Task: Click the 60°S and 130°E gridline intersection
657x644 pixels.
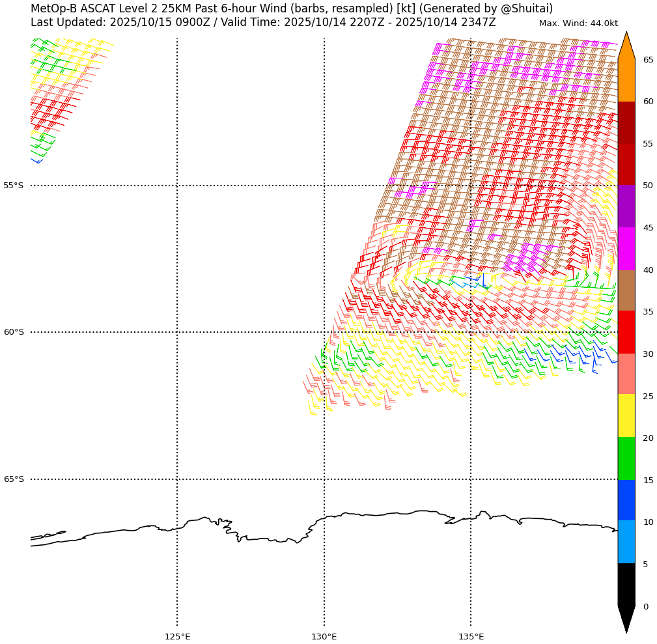Action: 324,332
